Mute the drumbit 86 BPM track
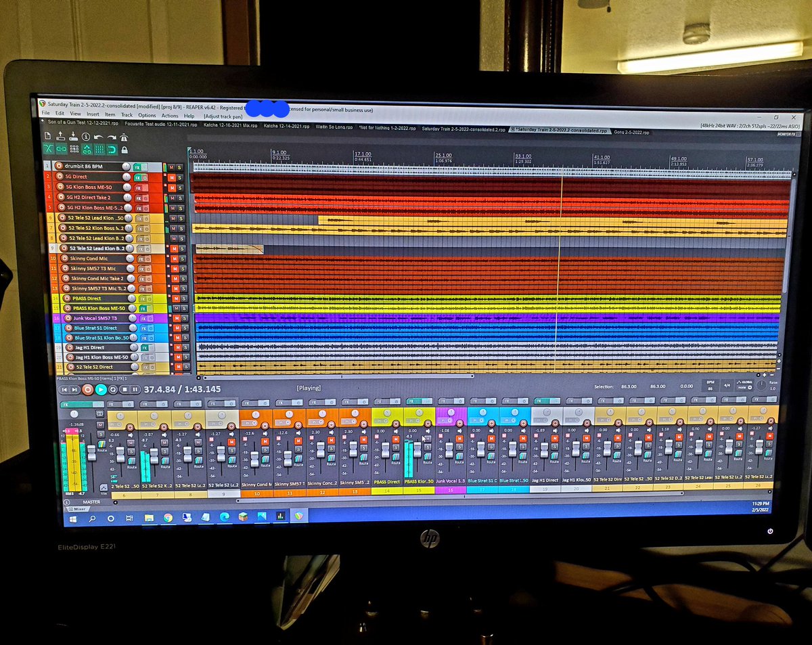This screenshot has width=812, height=645. pos(171,167)
